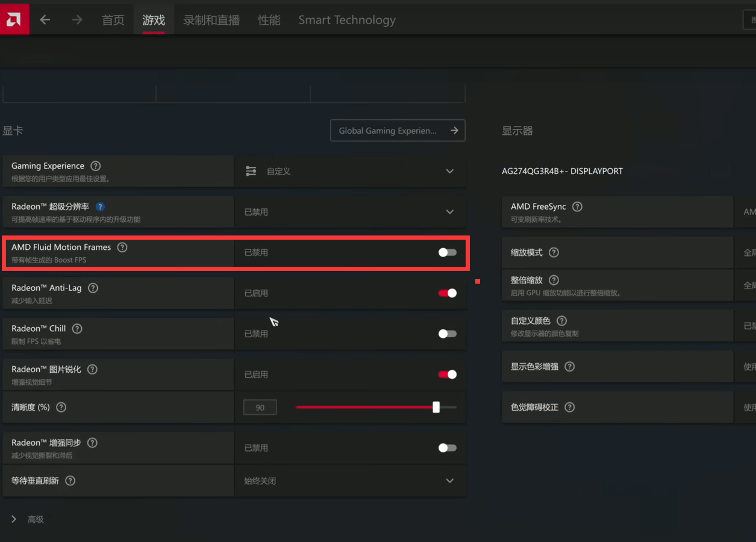
Task: Click the blue info icon beside Radeon 超级分辨率
Action: click(100, 206)
